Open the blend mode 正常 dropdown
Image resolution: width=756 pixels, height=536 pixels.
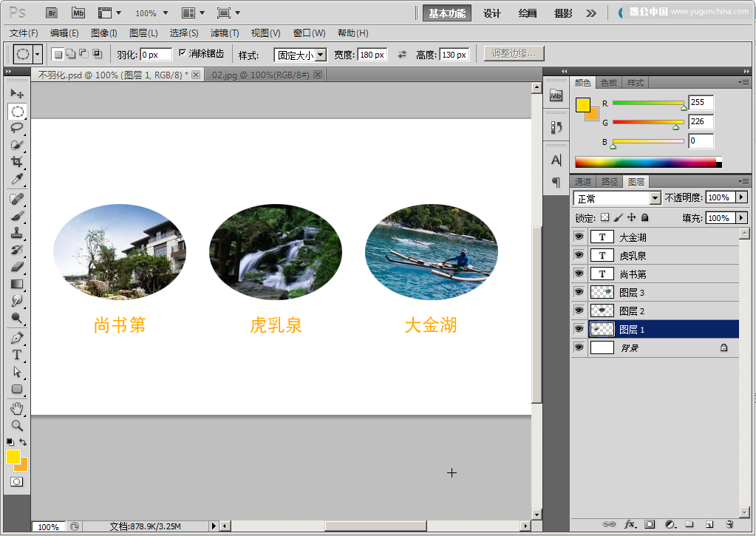click(655, 198)
